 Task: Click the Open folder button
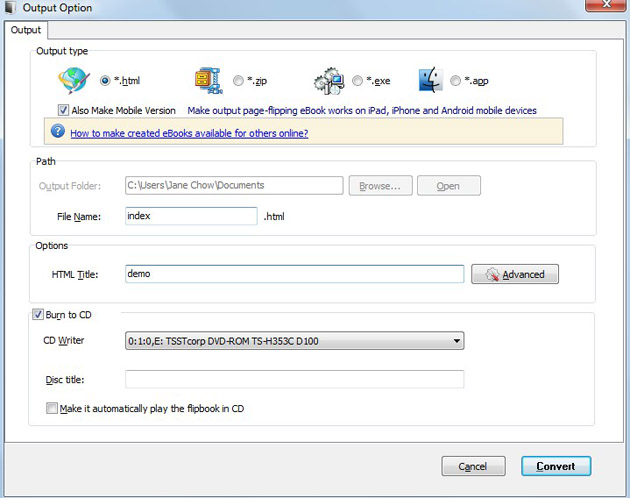coord(449,186)
